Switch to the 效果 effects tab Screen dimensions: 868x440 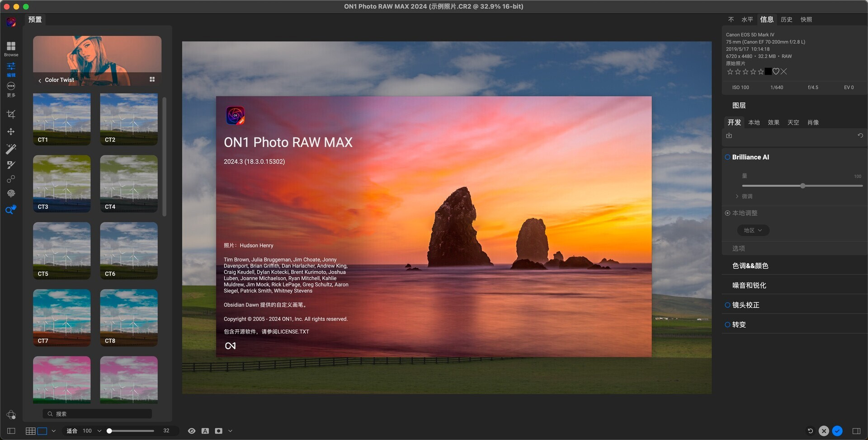[x=774, y=122]
